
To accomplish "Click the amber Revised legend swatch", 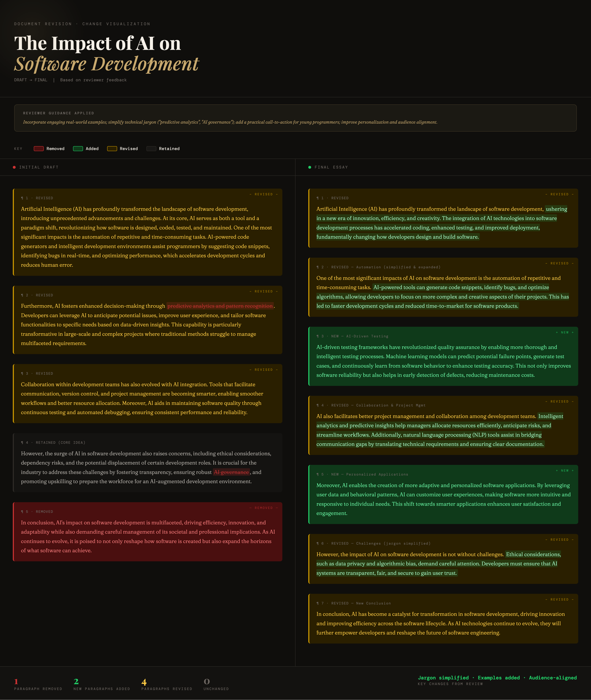I will click(112, 149).
